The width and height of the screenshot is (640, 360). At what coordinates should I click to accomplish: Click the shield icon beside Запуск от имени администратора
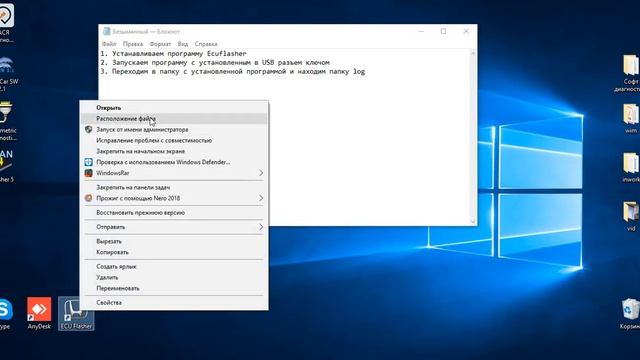(88, 129)
